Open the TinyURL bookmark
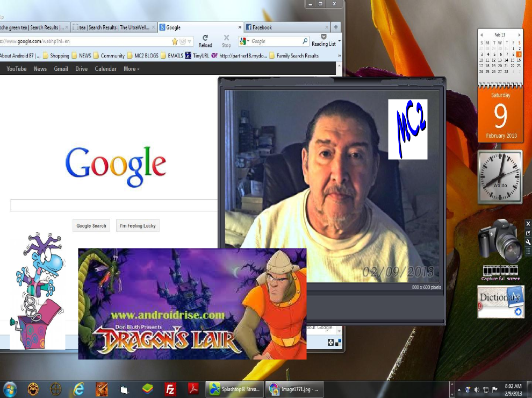The height and width of the screenshot is (398, 532). coord(197,56)
